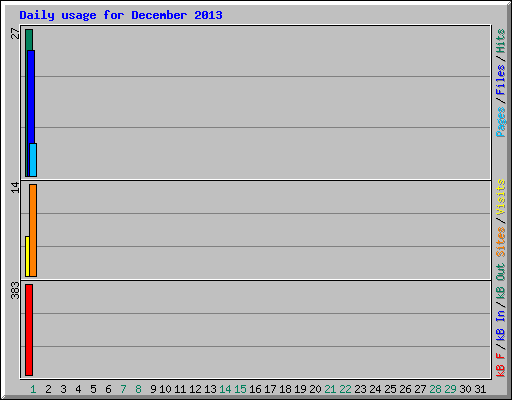Click day 22 on the x-axis
The image size is (512, 400).
click(345, 389)
